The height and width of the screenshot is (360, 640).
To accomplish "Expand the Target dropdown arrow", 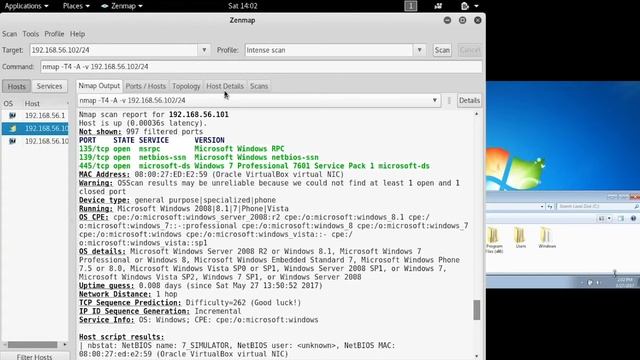I will [x=204, y=50].
